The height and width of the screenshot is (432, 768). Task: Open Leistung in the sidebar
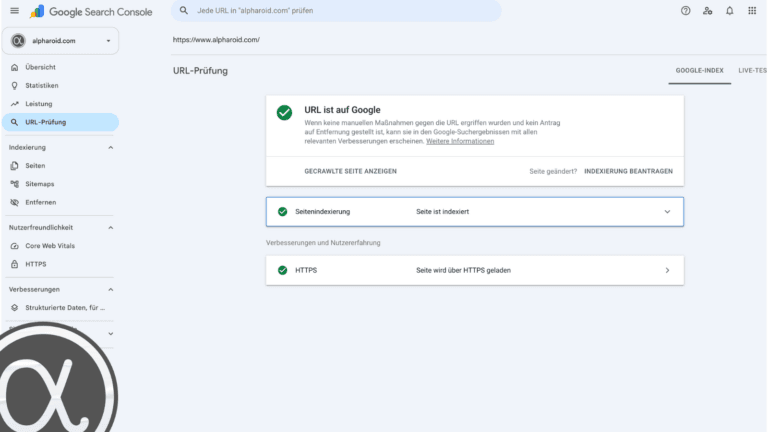pos(60,104)
